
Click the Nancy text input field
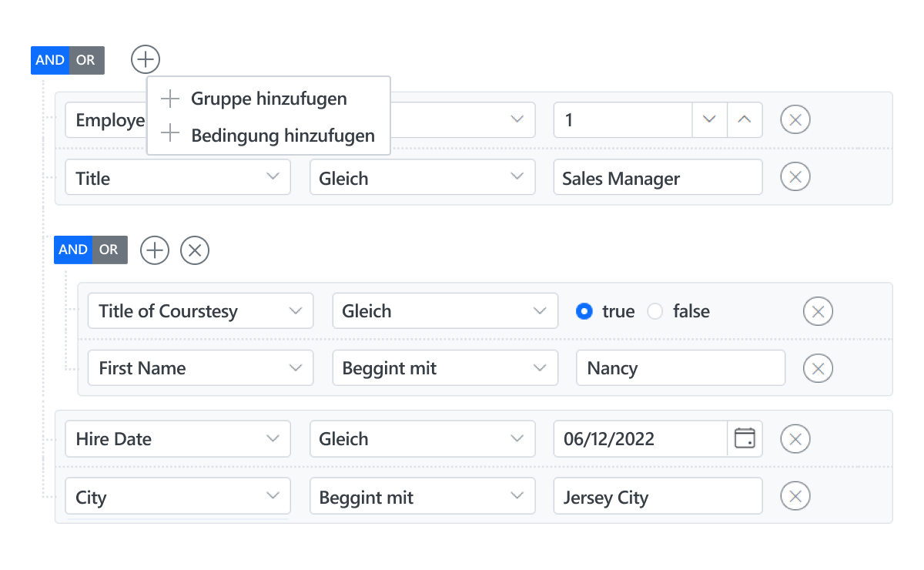click(x=680, y=369)
